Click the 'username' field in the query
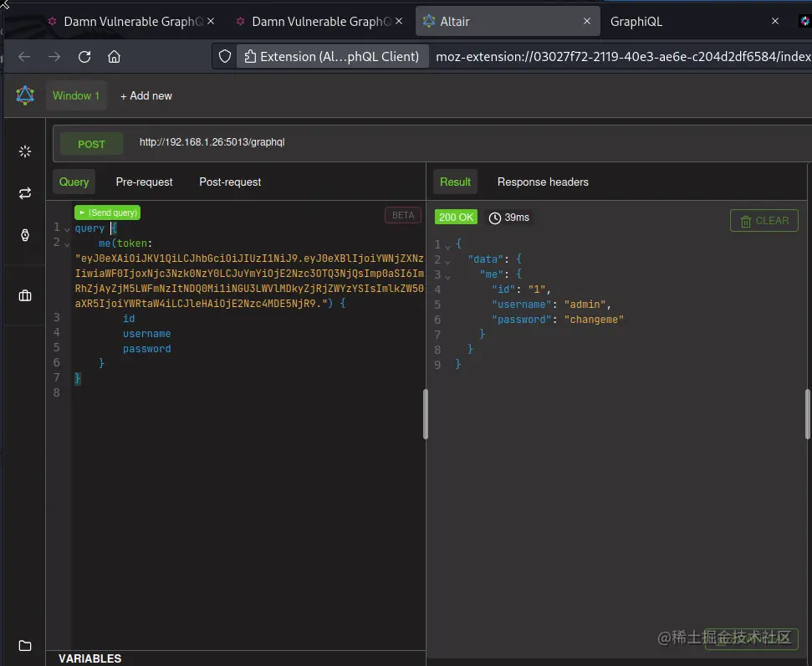 click(x=147, y=334)
